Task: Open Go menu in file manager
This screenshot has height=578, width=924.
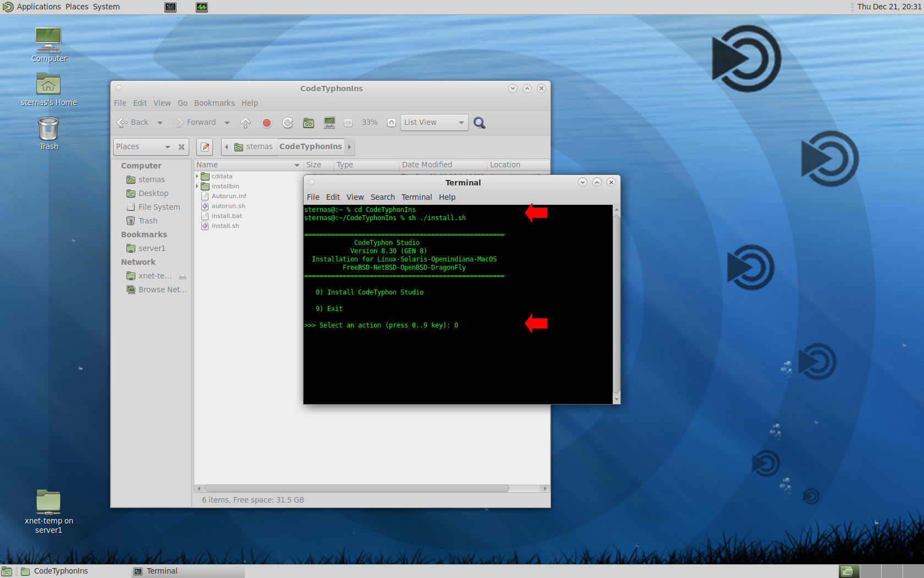Action: [x=183, y=103]
